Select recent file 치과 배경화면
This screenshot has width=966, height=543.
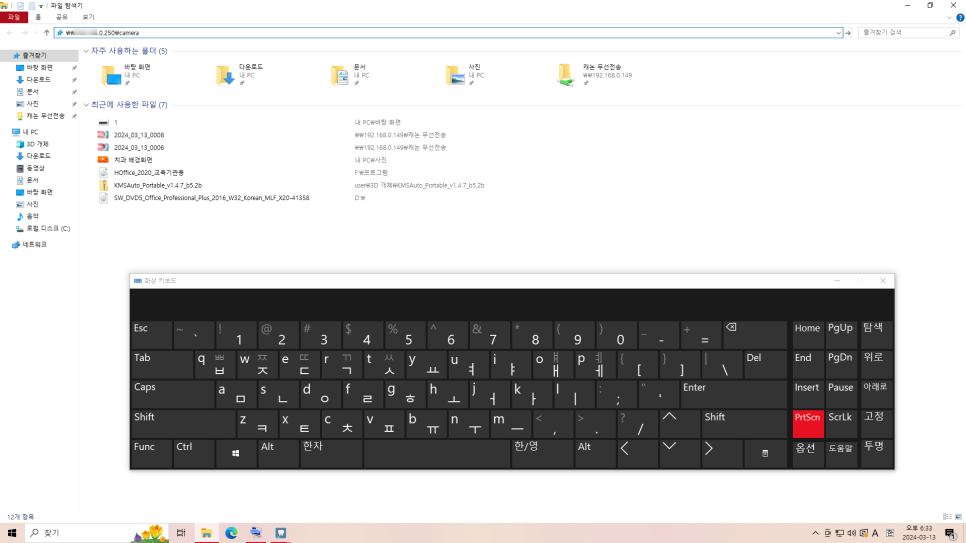(x=132, y=160)
